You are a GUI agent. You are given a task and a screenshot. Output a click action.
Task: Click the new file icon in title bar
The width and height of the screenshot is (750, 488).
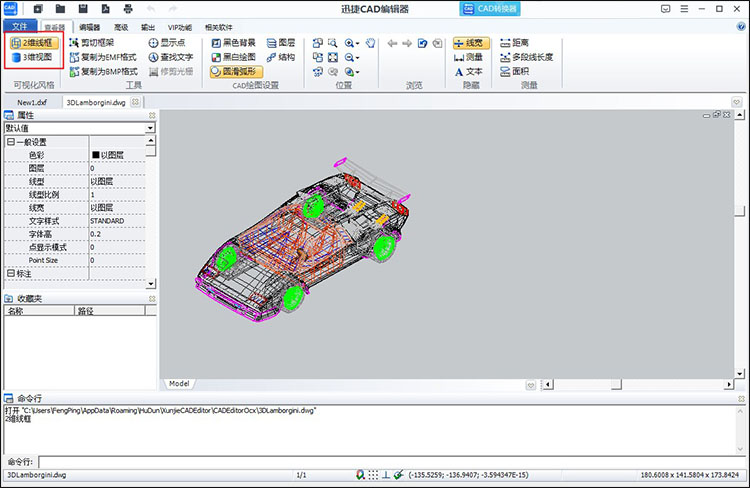(38, 9)
